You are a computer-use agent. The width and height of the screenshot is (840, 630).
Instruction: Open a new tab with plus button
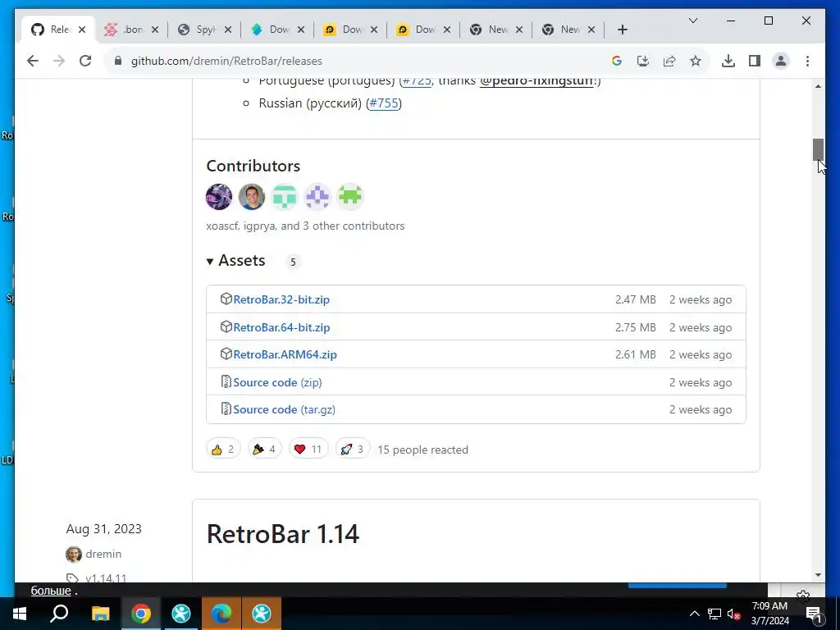pos(622,30)
